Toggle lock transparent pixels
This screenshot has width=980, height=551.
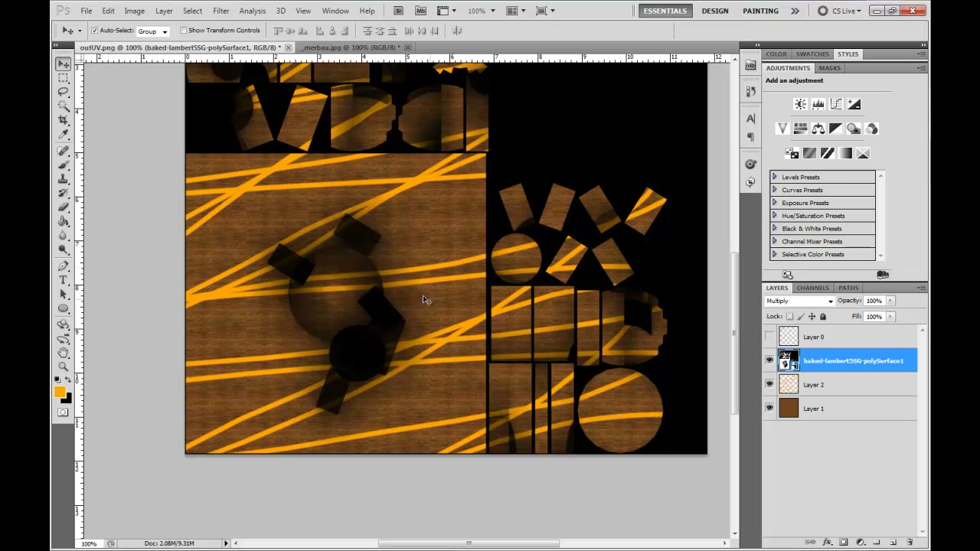(789, 317)
